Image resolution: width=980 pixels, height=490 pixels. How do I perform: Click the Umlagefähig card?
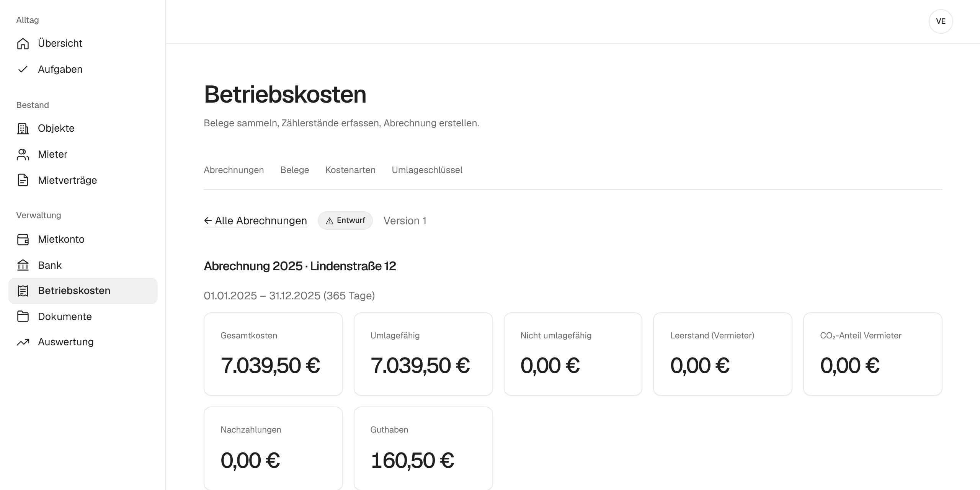pos(423,354)
